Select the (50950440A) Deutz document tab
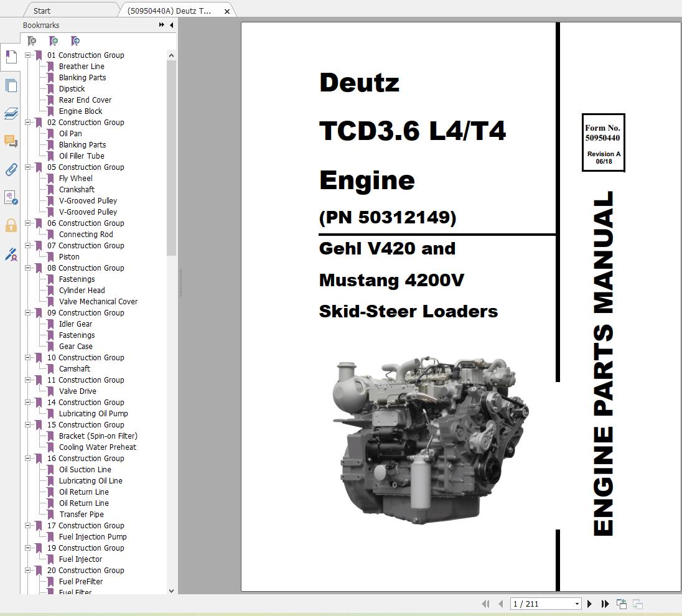This screenshot has width=682, height=616. [169, 11]
